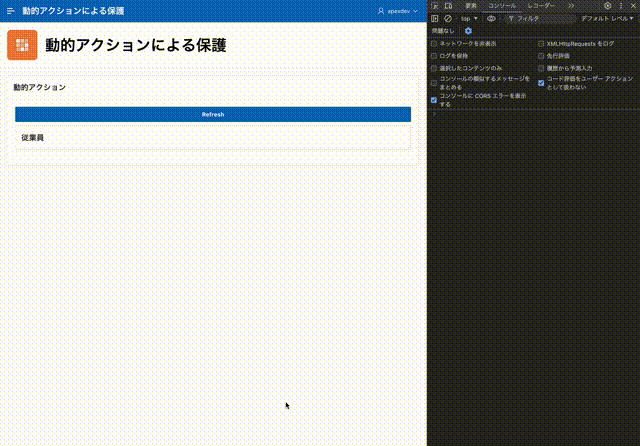Viewport: 640px width, 446px height.
Task: Open DevTools settings gear
Action: point(607,6)
